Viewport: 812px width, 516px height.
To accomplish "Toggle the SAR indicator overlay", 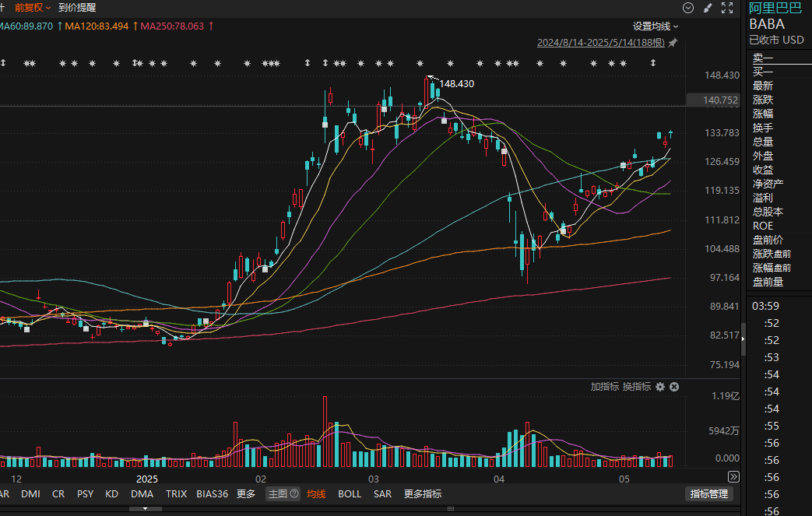I will pyautogui.click(x=382, y=494).
